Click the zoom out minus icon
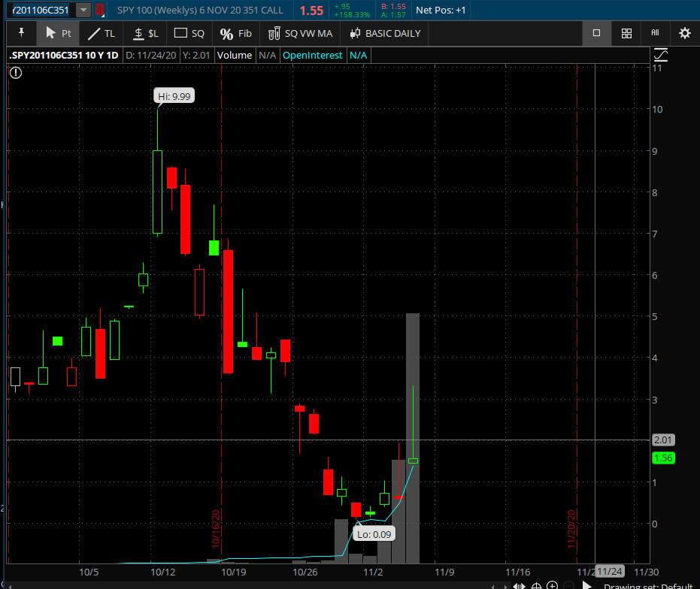Viewport: 700px width, 589px height. [568, 585]
